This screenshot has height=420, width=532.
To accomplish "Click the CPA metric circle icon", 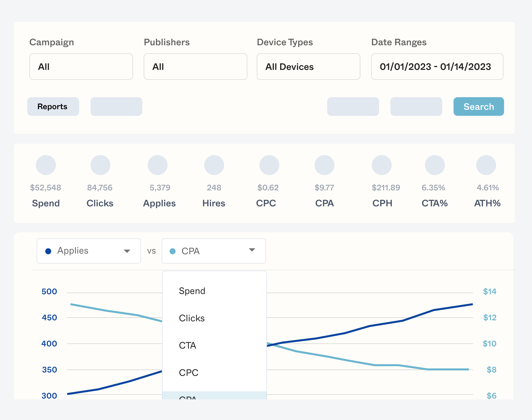I will point(325,165).
